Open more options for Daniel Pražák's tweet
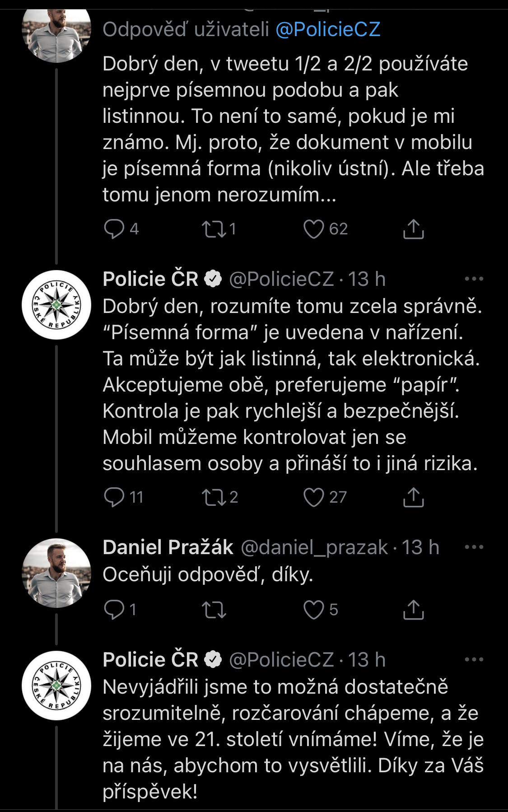Screen dimensions: 508x812 (474, 547)
